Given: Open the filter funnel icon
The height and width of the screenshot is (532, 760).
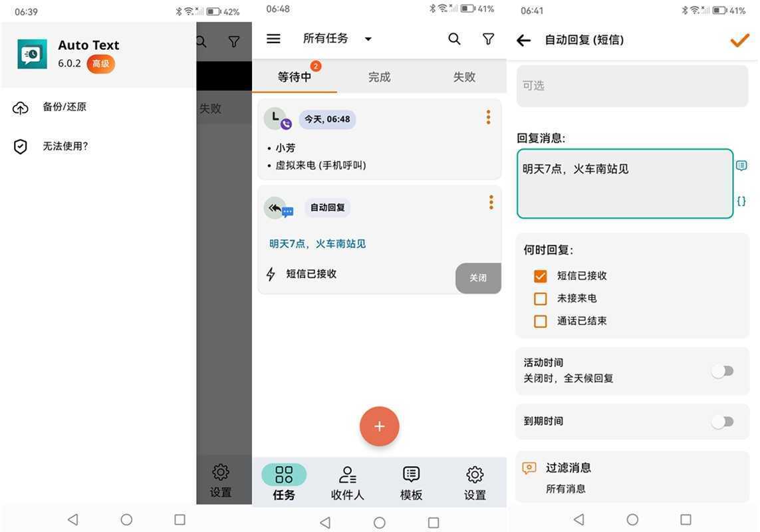Looking at the screenshot, I should pos(488,38).
